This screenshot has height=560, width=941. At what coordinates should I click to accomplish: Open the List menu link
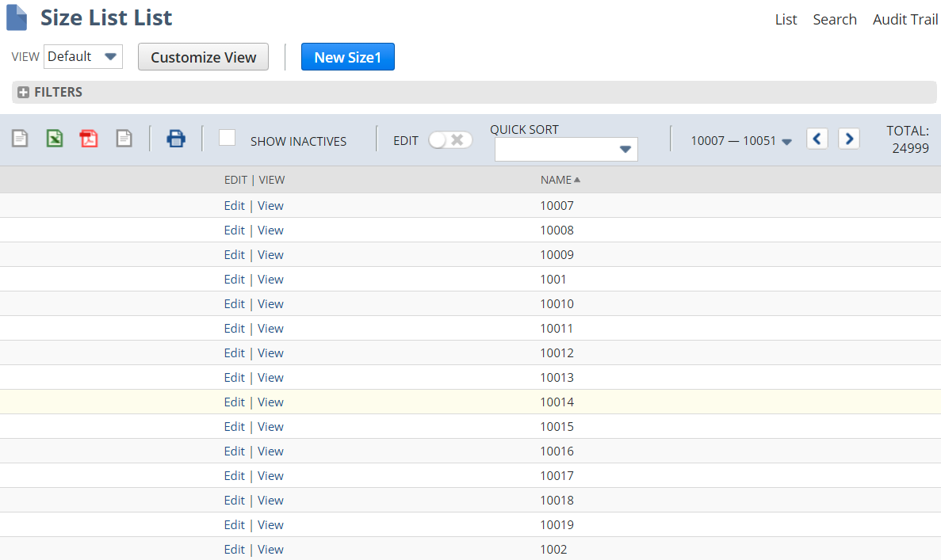tap(786, 20)
